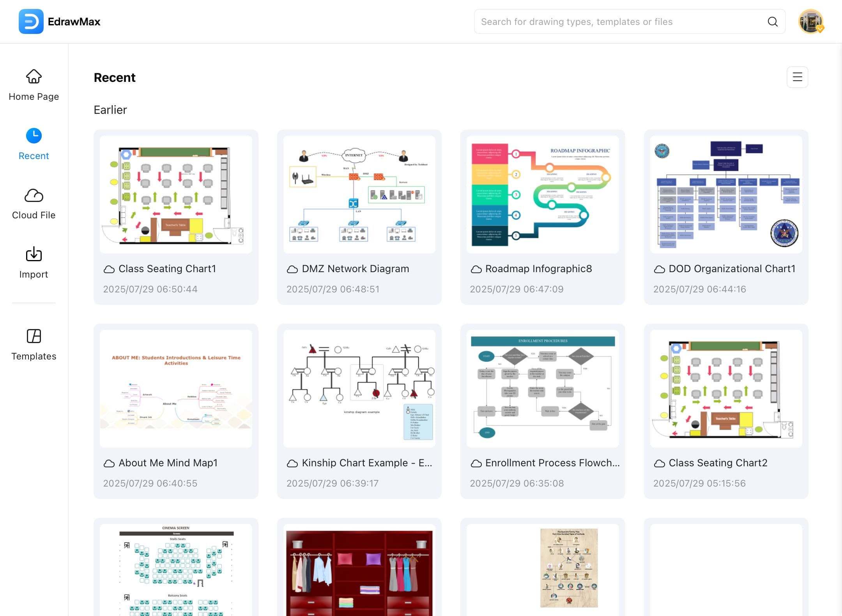The width and height of the screenshot is (842, 616).
Task: Open the cinema seating chart thumbnail
Action: point(176,569)
